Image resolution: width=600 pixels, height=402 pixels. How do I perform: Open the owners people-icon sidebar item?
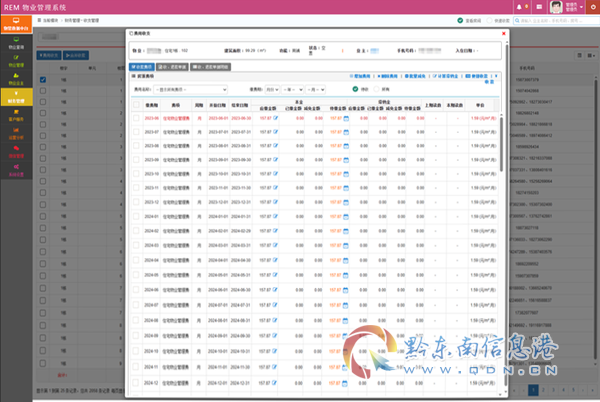(x=16, y=79)
